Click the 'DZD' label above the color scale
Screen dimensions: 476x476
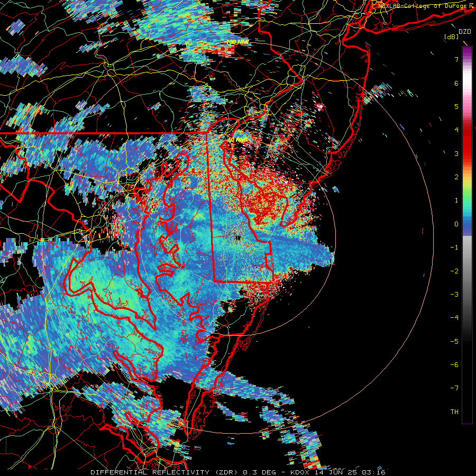pyautogui.click(x=465, y=32)
